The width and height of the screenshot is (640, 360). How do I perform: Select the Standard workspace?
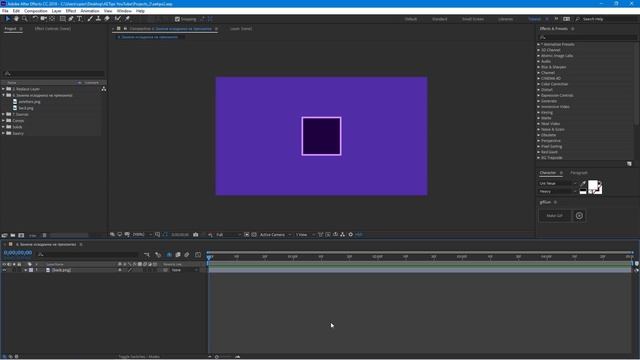coord(440,19)
